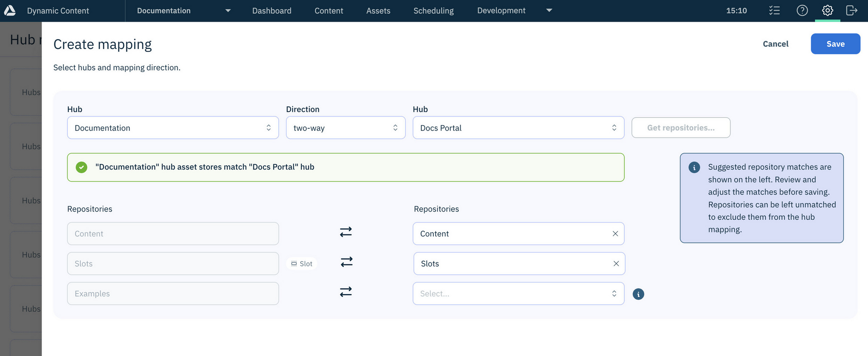Screen dimensions: 868x356
Task: Expand the Documentation hub switcher arrow
Action: coord(228,11)
